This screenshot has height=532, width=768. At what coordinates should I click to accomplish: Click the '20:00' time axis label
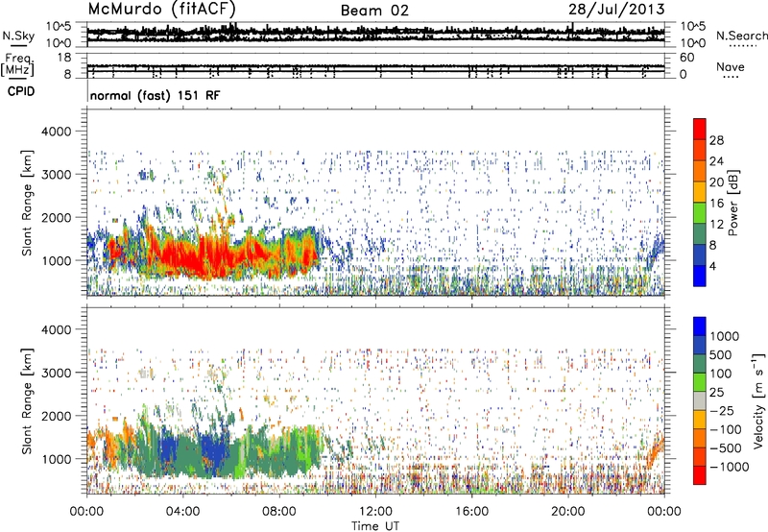[568, 512]
